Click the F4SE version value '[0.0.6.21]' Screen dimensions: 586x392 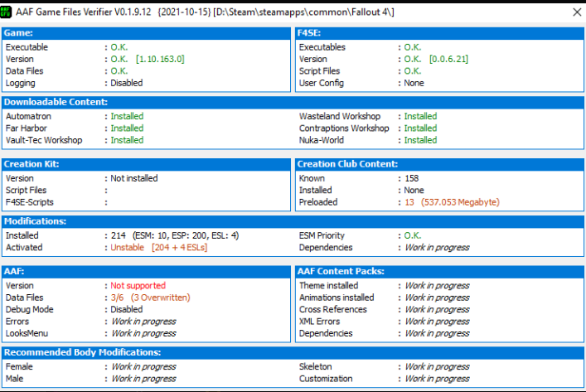click(x=448, y=59)
